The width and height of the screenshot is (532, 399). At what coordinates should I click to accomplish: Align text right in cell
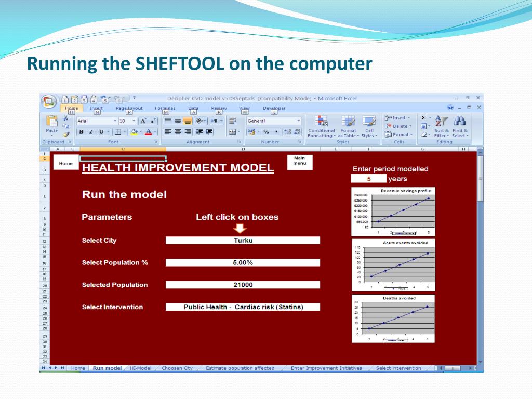click(x=188, y=131)
